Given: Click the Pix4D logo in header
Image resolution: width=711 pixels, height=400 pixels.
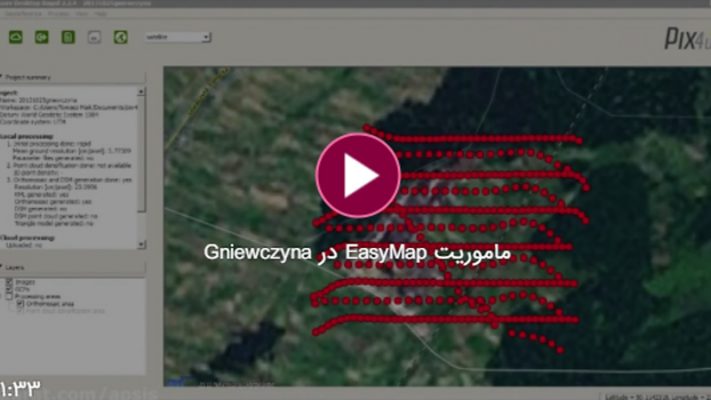Looking at the screenshot, I should click(687, 39).
